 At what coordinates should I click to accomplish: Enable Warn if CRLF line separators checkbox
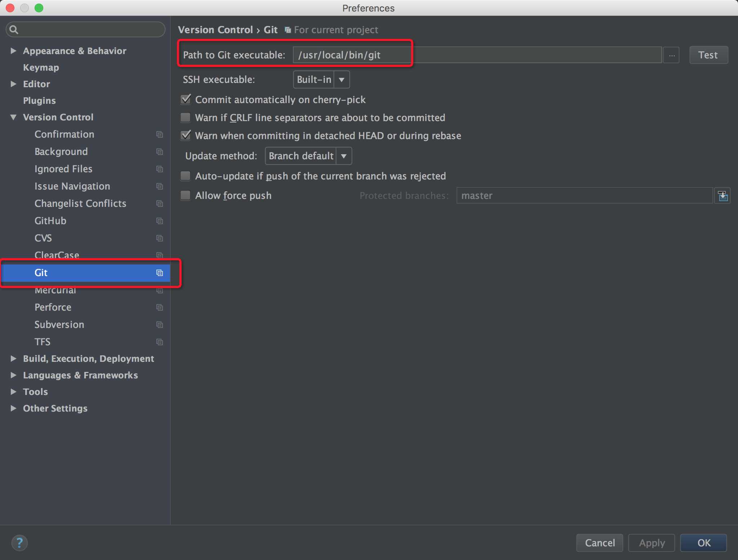click(x=186, y=117)
